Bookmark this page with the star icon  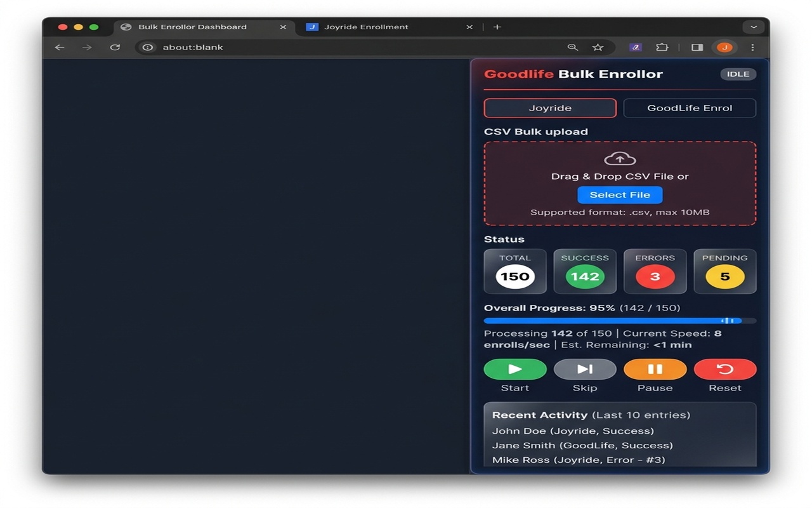[x=598, y=47]
